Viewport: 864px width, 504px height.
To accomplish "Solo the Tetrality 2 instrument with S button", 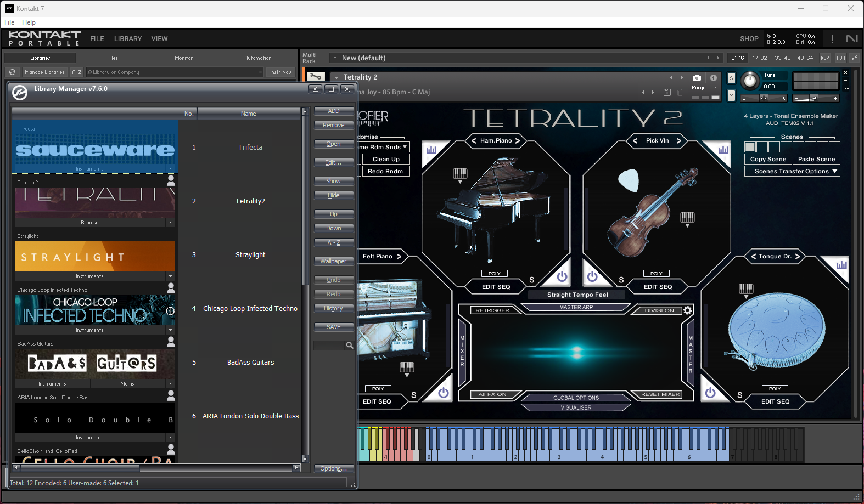I will 731,78.
